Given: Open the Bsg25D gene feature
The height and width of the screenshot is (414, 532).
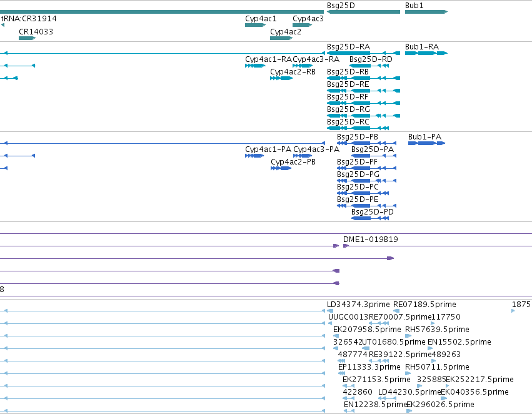Looking at the screenshot, I should 363,12.
